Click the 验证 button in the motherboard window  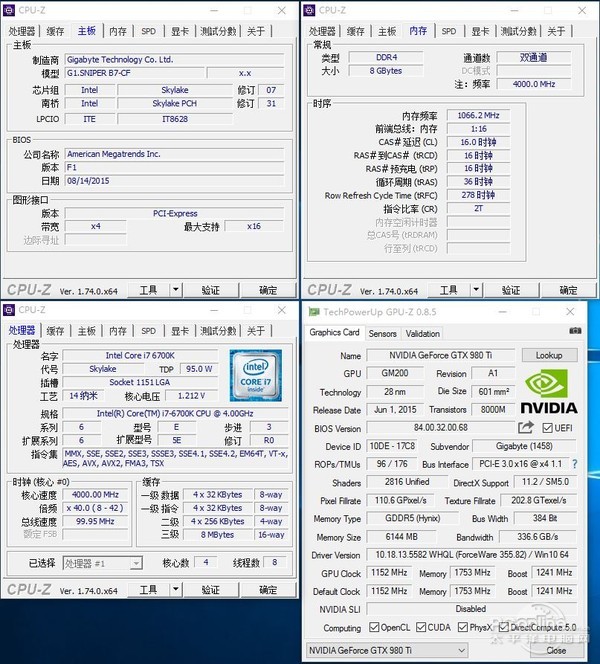coord(210,290)
